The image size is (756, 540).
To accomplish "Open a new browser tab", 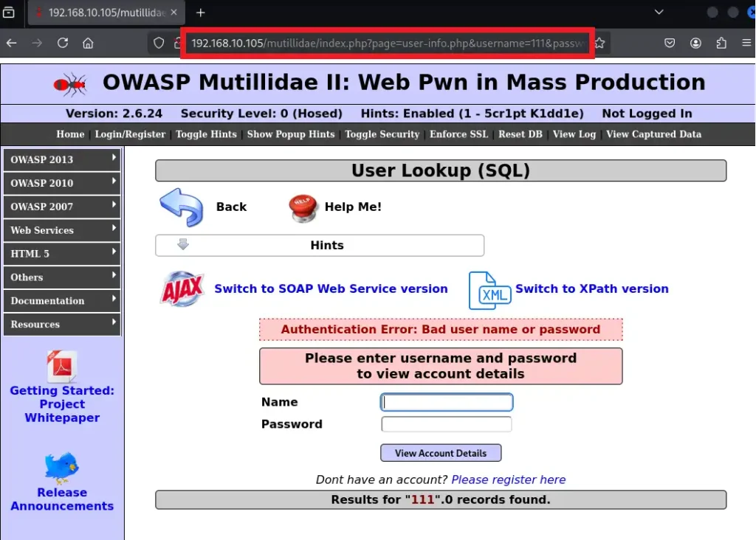I will tap(201, 13).
